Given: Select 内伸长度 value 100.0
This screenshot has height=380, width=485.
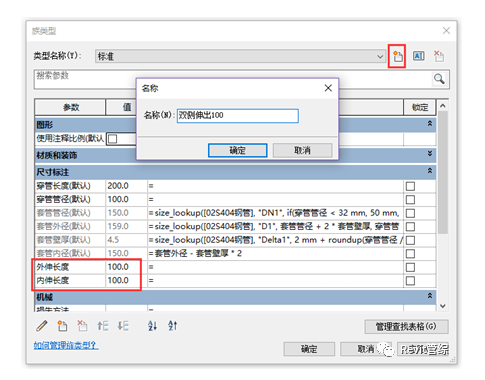Looking at the screenshot, I should point(118,280).
